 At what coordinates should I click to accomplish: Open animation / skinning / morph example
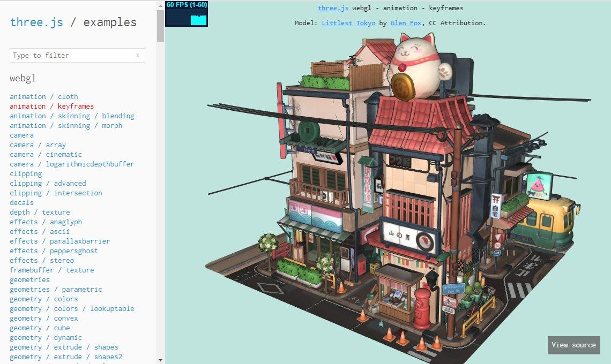(66, 125)
